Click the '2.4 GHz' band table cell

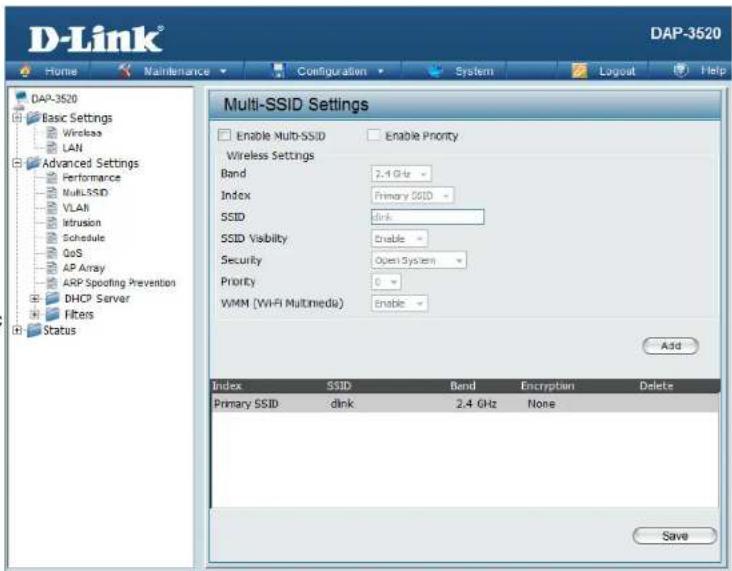pos(476,403)
